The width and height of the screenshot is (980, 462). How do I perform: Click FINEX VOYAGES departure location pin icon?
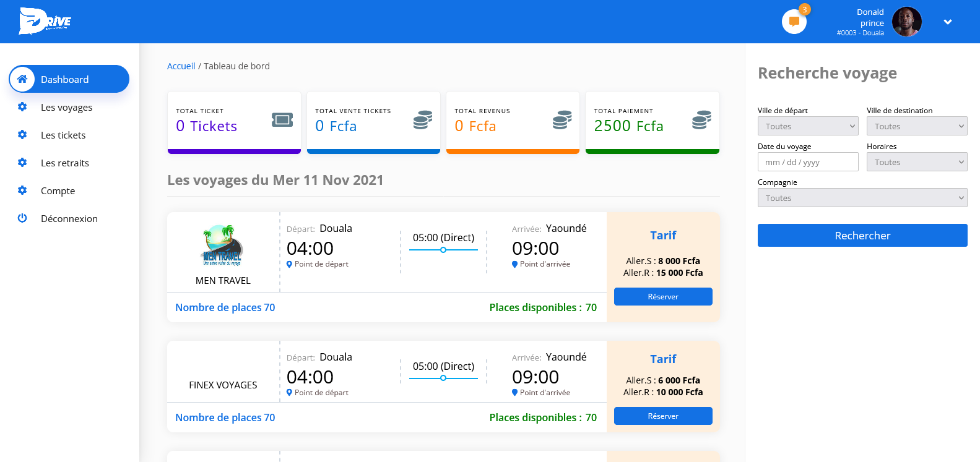click(x=289, y=393)
